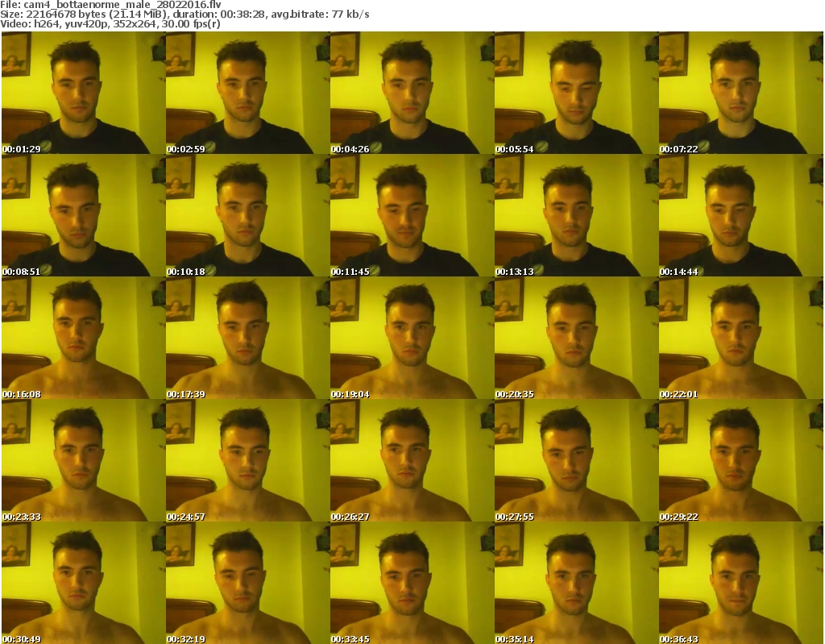
Task: Choose the frame stamped 00:23:33
Action: 84,461
